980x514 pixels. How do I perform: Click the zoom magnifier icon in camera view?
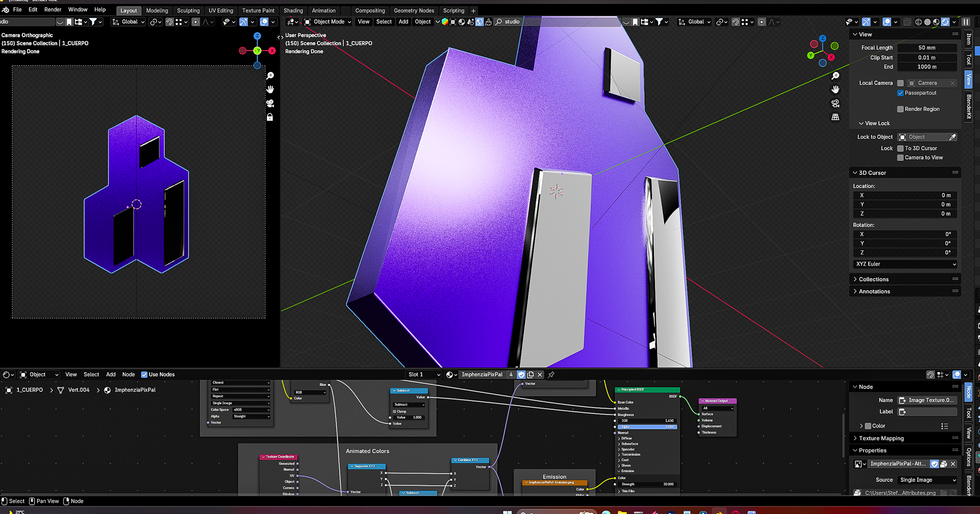(270, 75)
